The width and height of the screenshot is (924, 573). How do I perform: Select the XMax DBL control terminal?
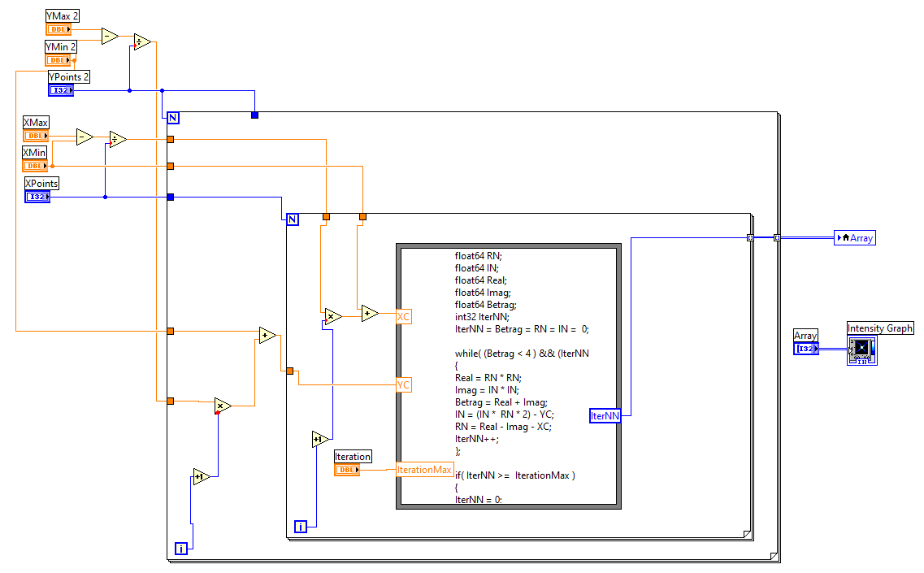click(36, 136)
